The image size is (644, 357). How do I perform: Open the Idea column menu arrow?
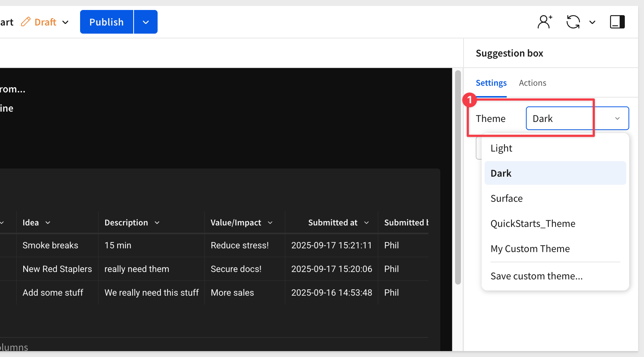pos(48,223)
